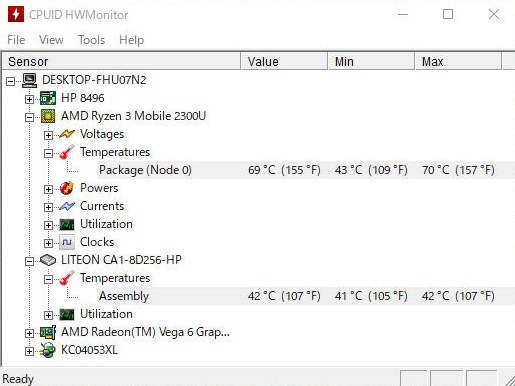
Task: Select AMD Ryzen 3 Mobile 2300U label
Action: tap(133, 116)
